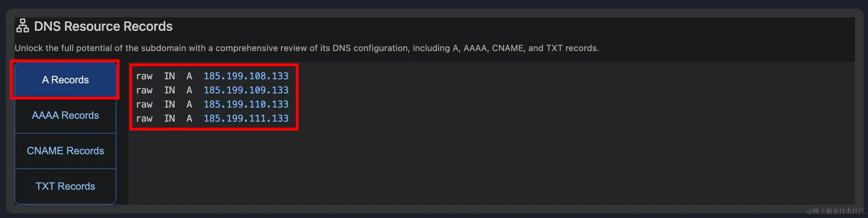Viewport: 868px width, 218px height.
Task: Switch to the AAAA Records tab
Action: (65, 115)
